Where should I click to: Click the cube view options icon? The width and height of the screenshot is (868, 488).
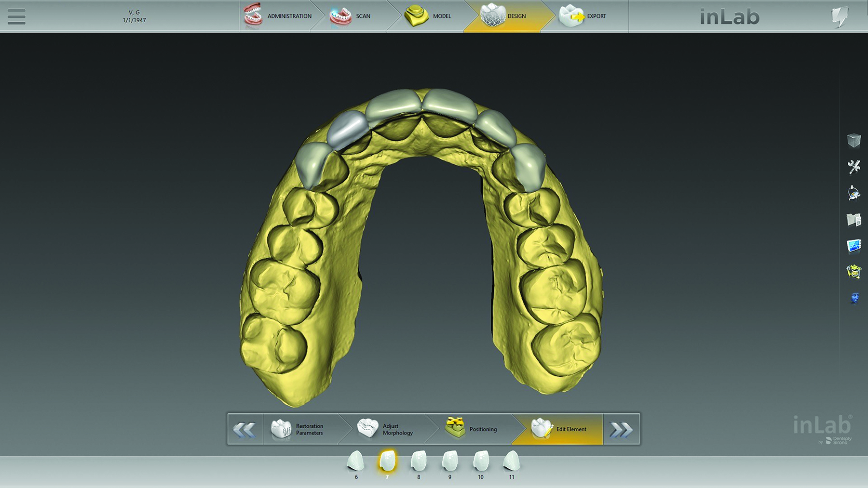[854, 140]
